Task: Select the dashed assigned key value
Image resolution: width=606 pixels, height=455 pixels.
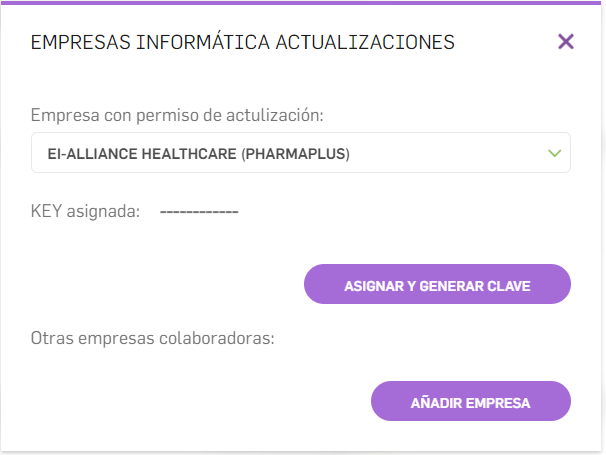Action: pyautogui.click(x=199, y=212)
